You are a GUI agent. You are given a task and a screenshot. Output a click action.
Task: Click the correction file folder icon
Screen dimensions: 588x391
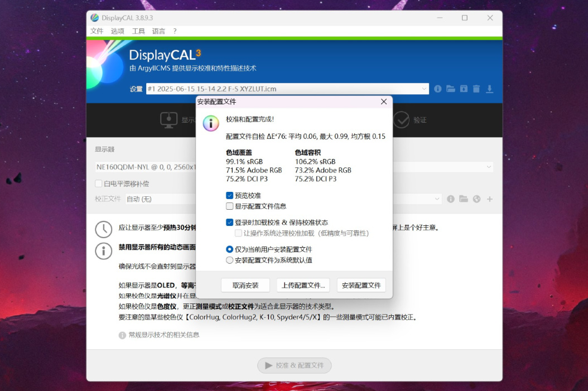[x=464, y=199]
